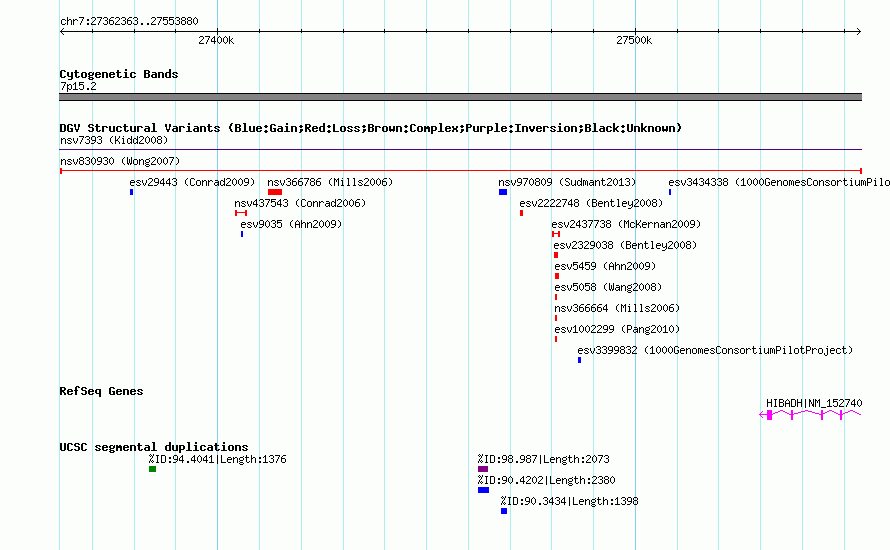Image resolution: width=890 pixels, height=550 pixels.
Task: Select nsv366664 (Mills2006) label
Action: (617, 308)
